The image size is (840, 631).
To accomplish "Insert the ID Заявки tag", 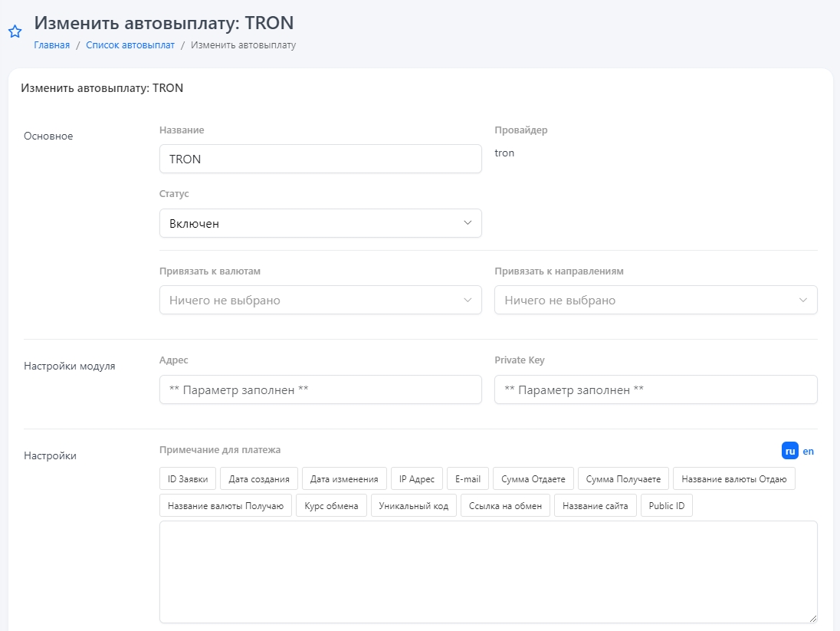I will (188, 479).
